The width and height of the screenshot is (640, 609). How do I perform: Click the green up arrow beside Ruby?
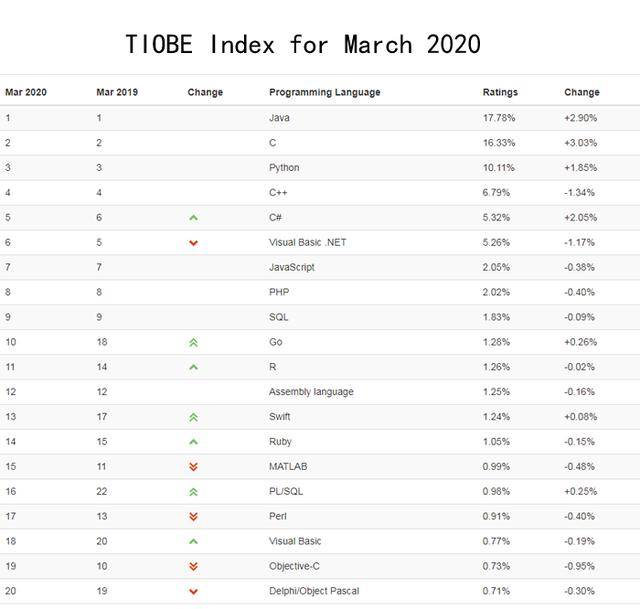pyautogui.click(x=193, y=442)
